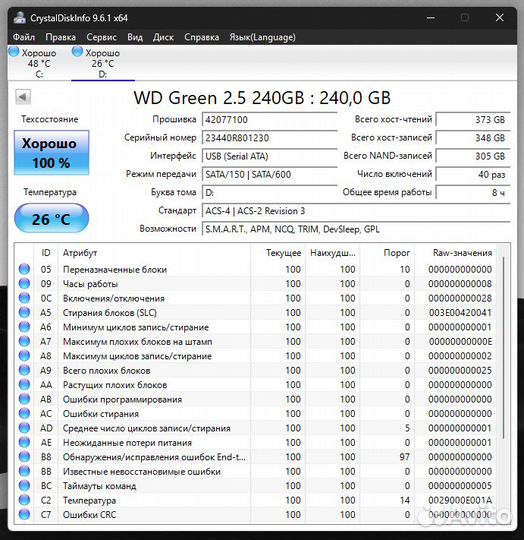524x540 pixels.
Task: Select row Включения/отключения
Action: 256,298
